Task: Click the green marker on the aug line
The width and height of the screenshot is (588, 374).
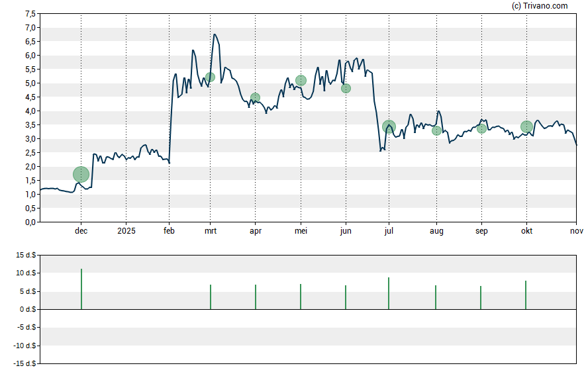Action: [x=436, y=131]
